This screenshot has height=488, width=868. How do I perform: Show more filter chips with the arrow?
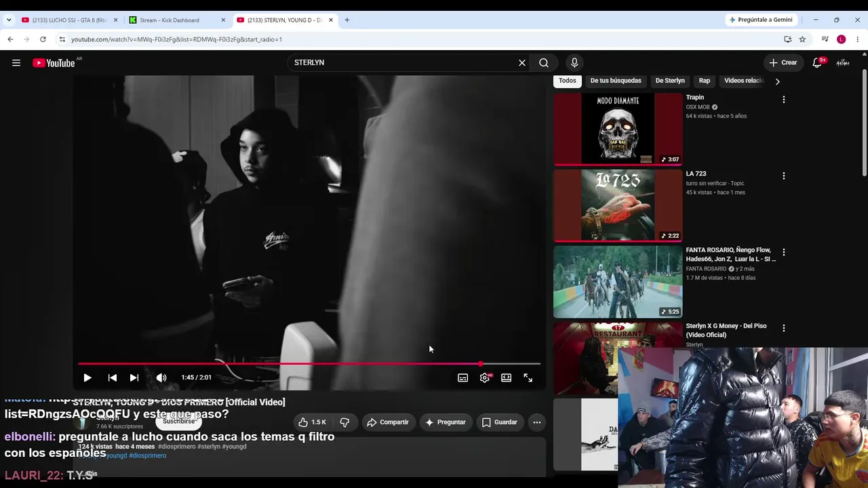click(x=777, y=81)
